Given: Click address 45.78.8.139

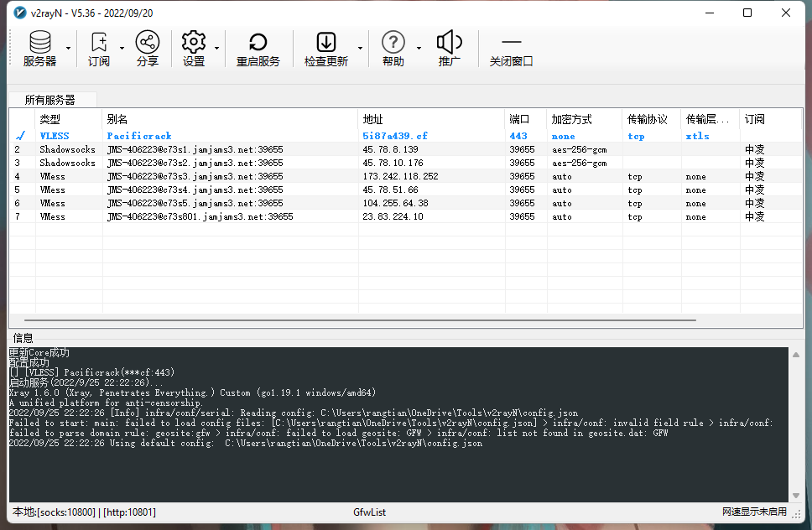Looking at the screenshot, I should (390, 149).
